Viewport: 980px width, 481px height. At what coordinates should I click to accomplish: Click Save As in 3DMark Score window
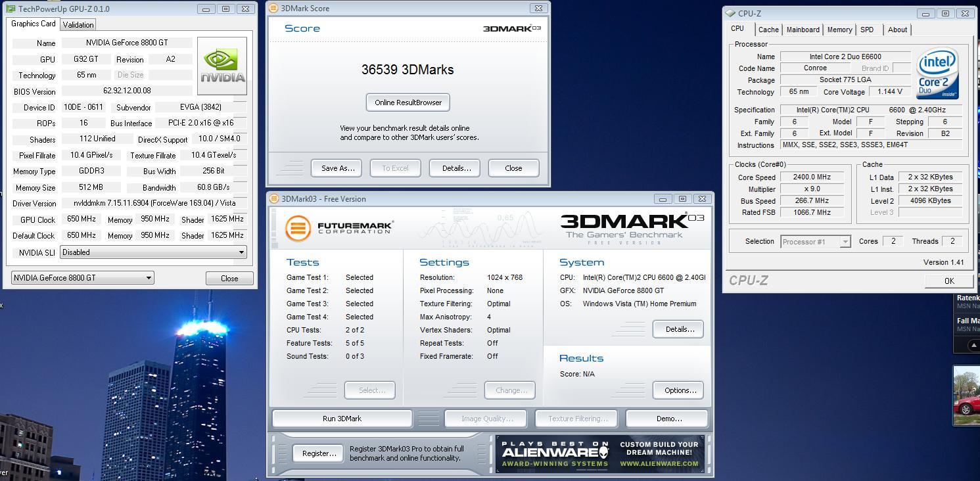coord(338,168)
